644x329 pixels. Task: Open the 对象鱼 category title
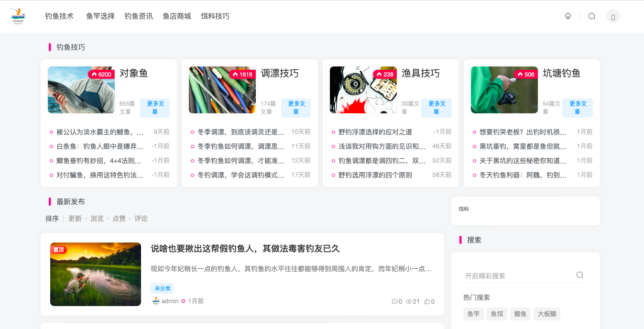click(x=134, y=73)
